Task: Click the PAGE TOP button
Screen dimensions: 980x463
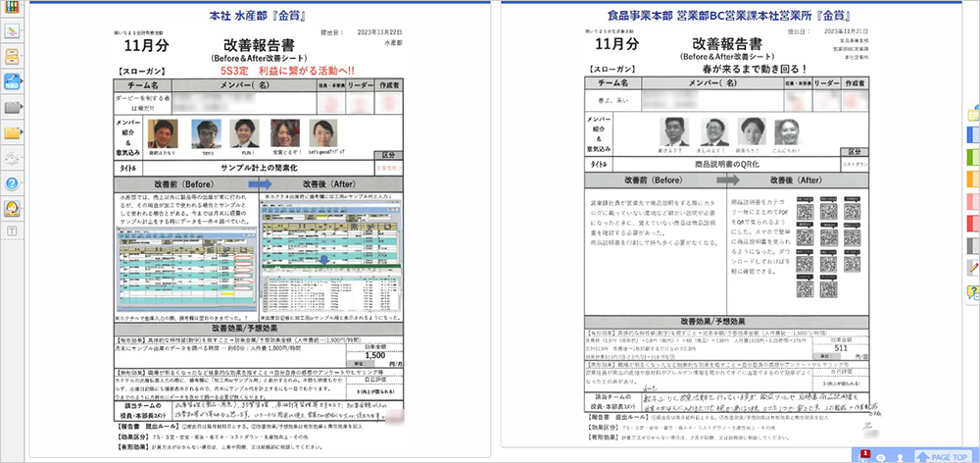Action: click(943, 457)
